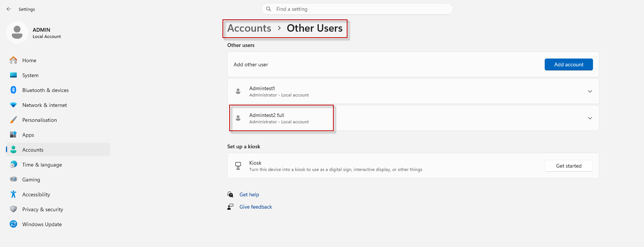This screenshot has width=644, height=247.
Task: Click the Home house icon in sidebar
Action: pos(13,60)
